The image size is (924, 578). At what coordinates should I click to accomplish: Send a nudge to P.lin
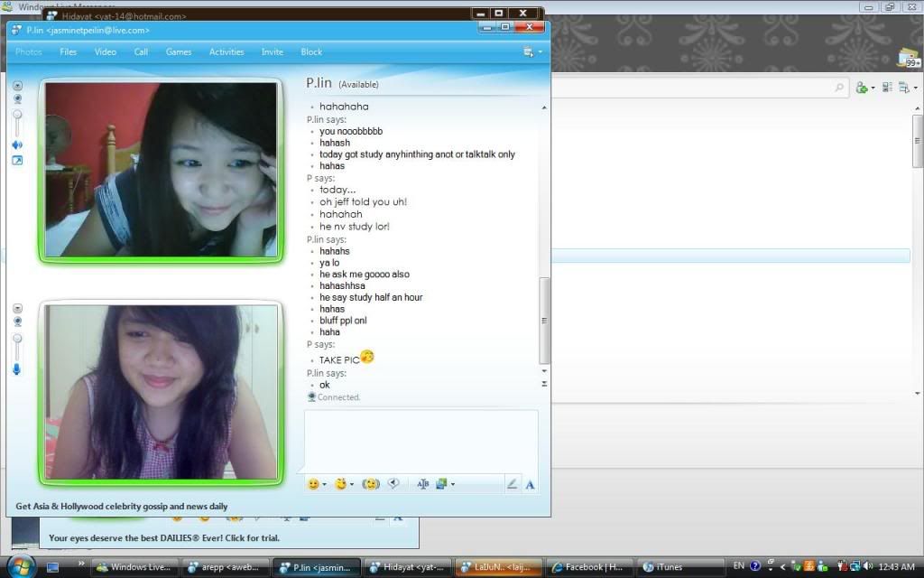370,484
